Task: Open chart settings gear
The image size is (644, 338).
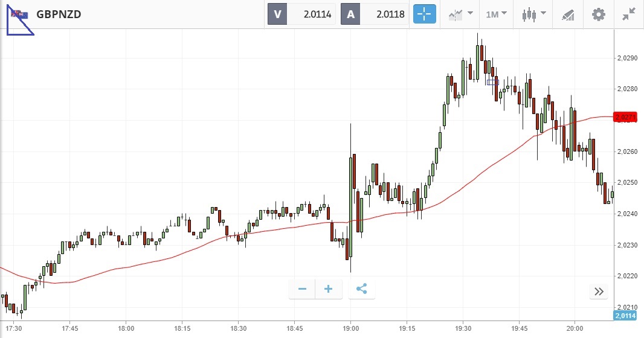Action: [598, 14]
